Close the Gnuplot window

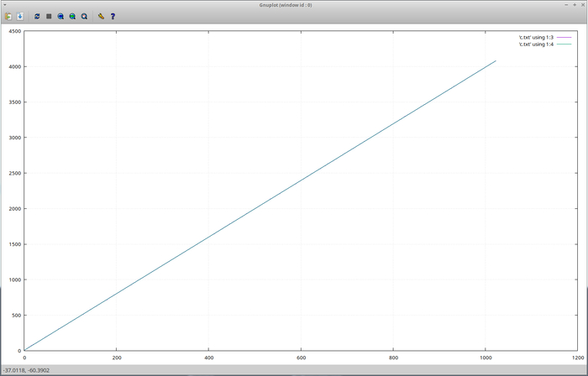coord(581,4)
